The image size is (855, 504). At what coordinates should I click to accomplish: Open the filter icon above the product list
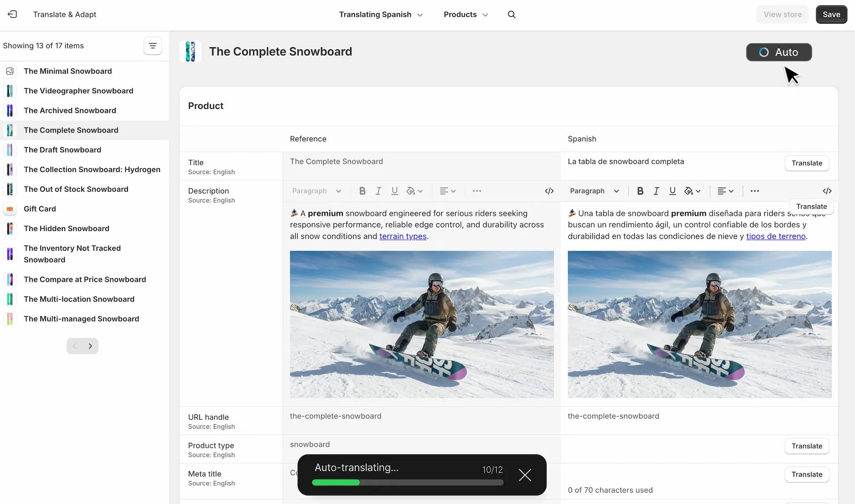[x=153, y=46]
